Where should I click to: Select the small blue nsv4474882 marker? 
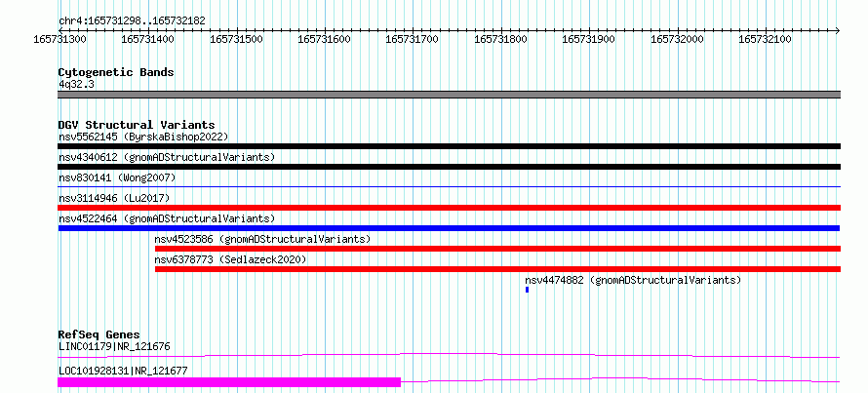(x=527, y=290)
